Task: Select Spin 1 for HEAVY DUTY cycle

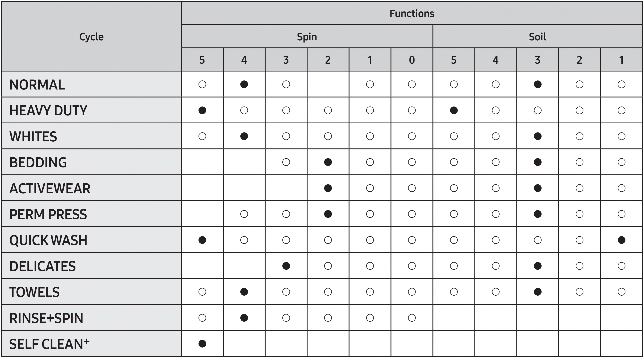Action: tap(370, 110)
